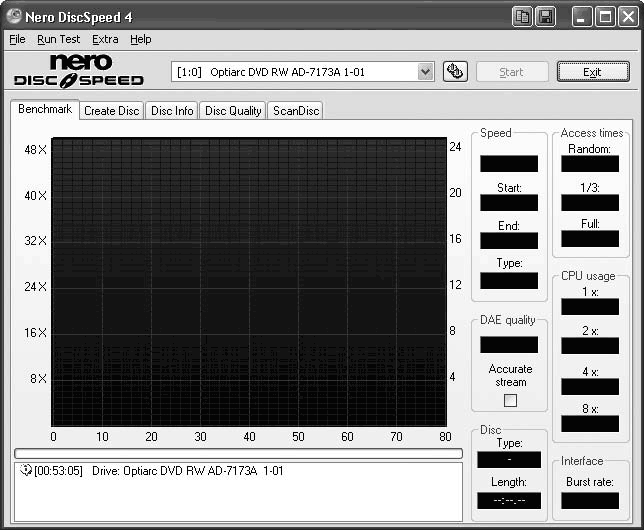Image resolution: width=644 pixels, height=530 pixels.
Task: Click the Burst rate value field
Action: point(590,500)
